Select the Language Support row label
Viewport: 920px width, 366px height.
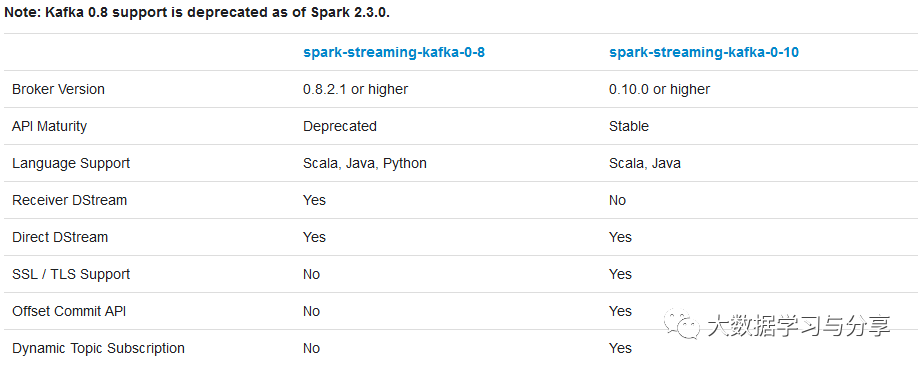[x=71, y=163]
